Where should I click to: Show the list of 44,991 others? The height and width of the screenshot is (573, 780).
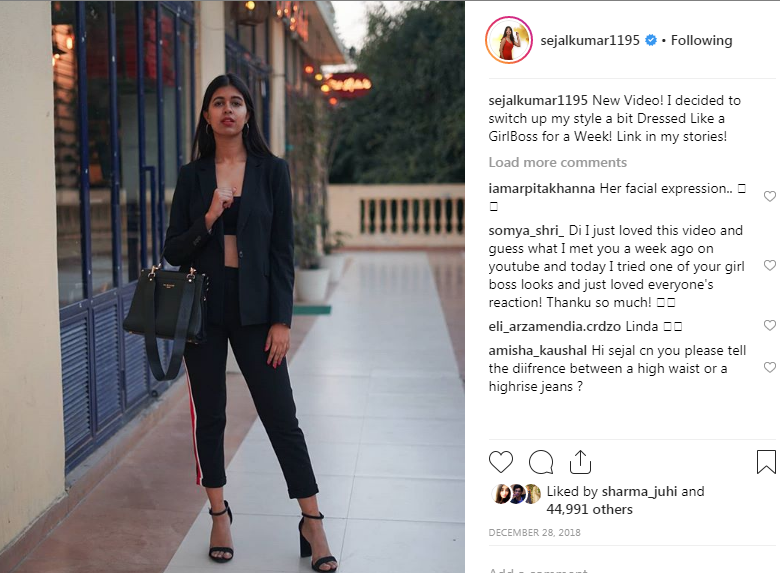pyautogui.click(x=589, y=509)
